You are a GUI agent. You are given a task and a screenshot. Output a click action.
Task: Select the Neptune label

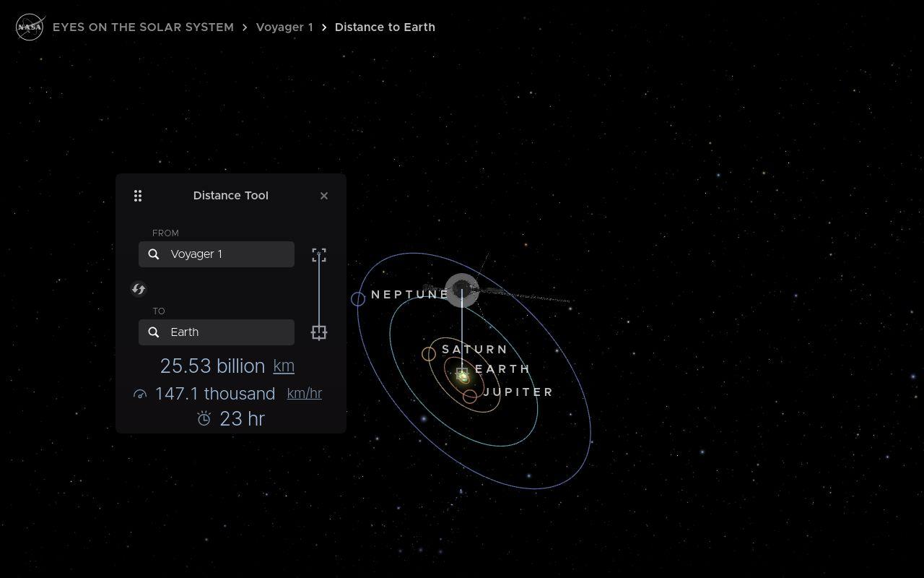coord(410,295)
